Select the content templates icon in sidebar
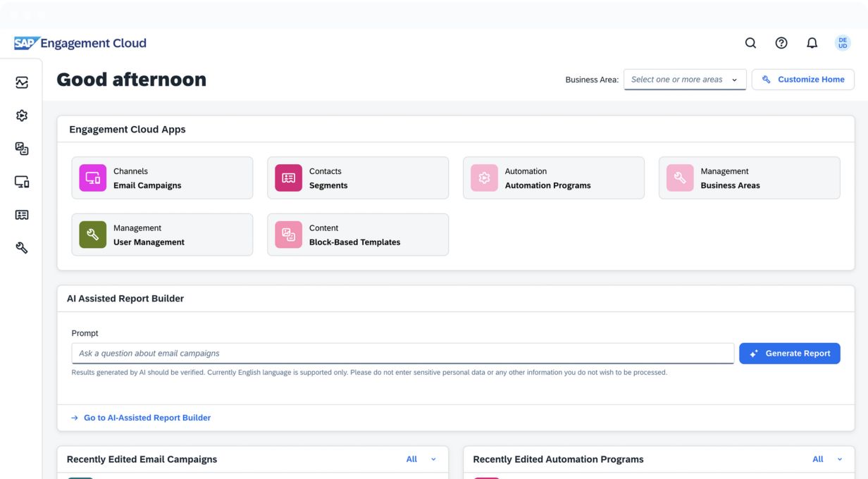868x479 pixels. coord(22,149)
